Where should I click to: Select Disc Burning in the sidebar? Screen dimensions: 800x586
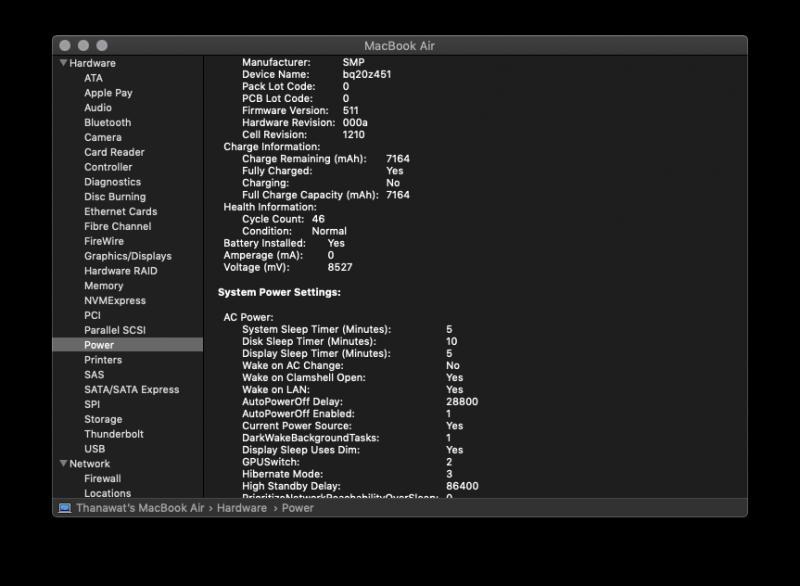[x=115, y=196]
